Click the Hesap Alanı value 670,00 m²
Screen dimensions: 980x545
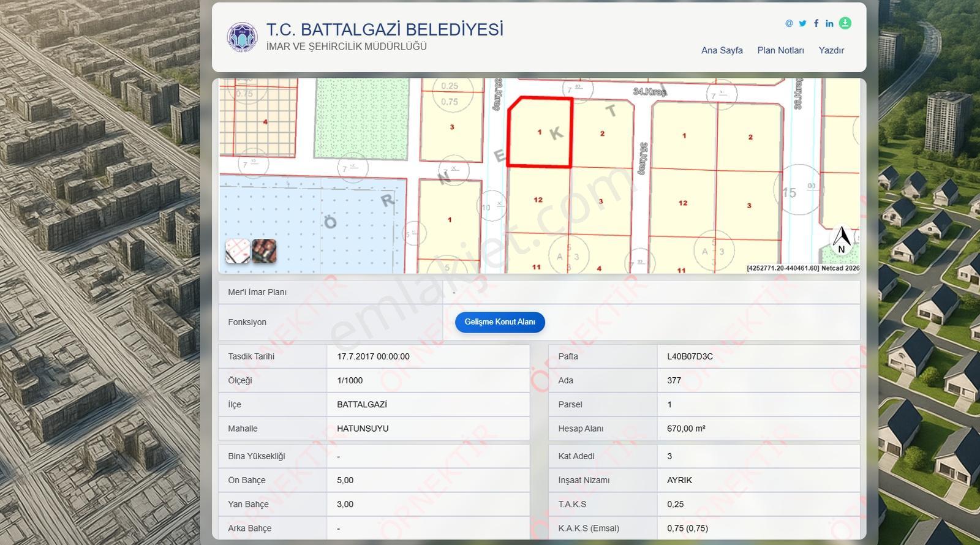point(686,429)
